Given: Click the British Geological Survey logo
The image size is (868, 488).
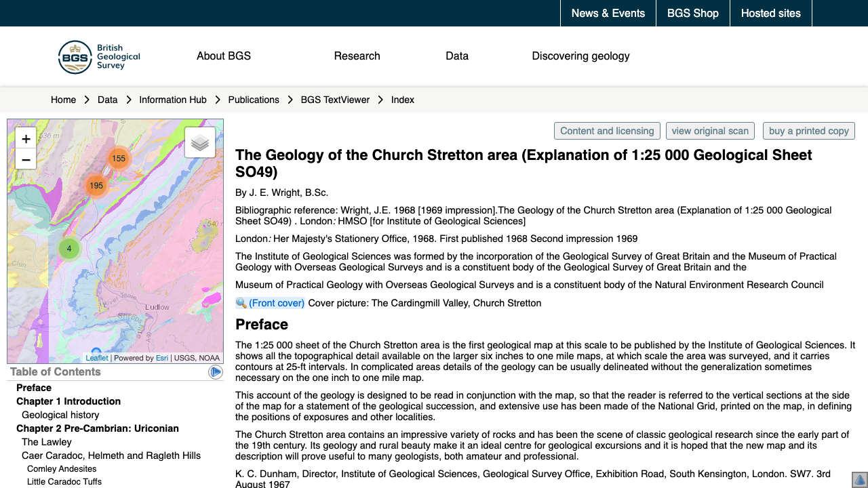Looking at the screenshot, I should [x=99, y=57].
